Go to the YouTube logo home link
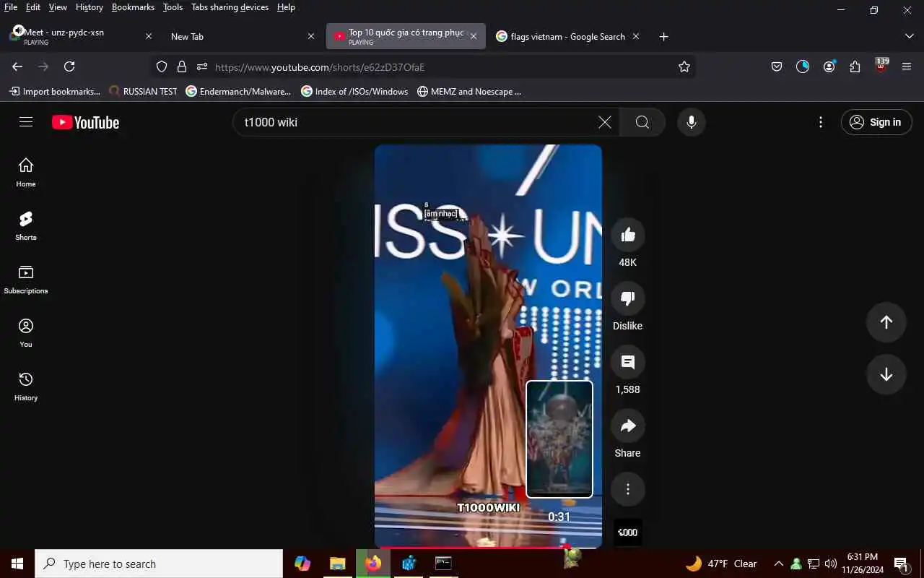The height and width of the screenshot is (578, 924). [85, 122]
